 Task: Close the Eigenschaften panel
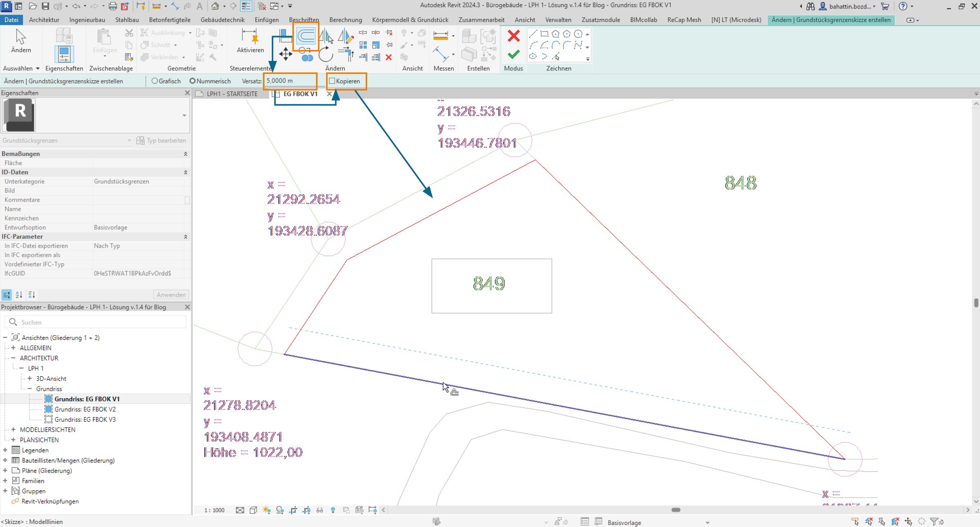(188, 93)
